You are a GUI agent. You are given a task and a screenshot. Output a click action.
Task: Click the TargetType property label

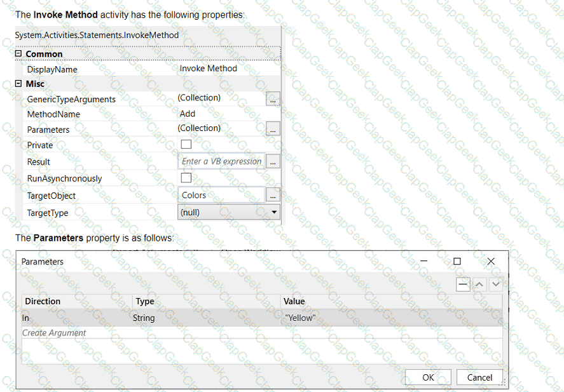pyautogui.click(x=48, y=213)
